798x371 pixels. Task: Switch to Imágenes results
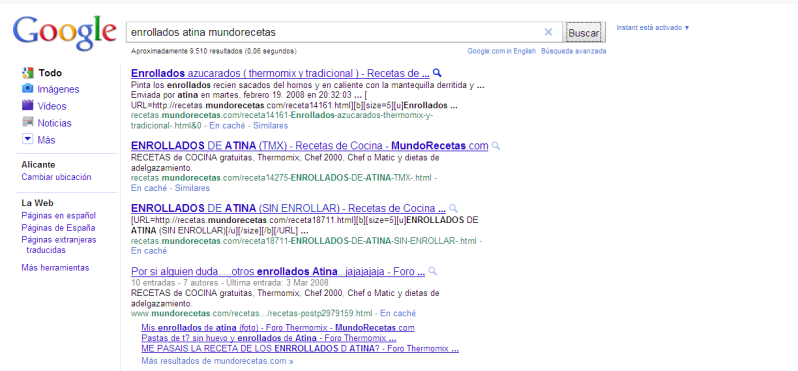coord(58,89)
